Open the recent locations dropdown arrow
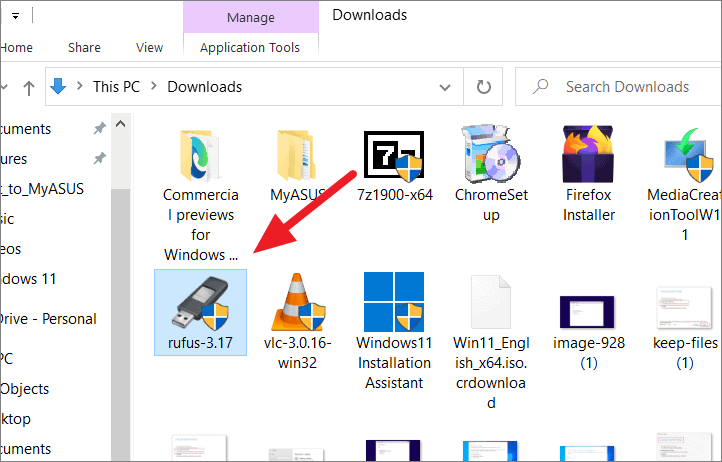 point(4,87)
